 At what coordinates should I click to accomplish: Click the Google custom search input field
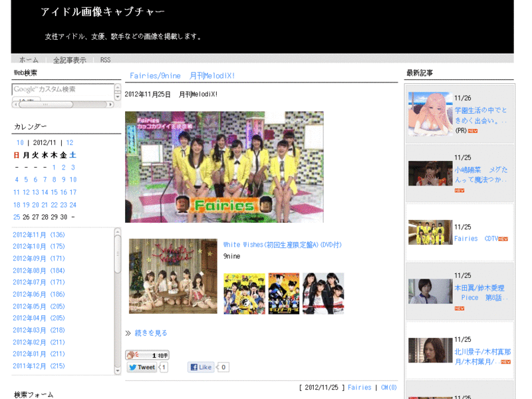63,90
